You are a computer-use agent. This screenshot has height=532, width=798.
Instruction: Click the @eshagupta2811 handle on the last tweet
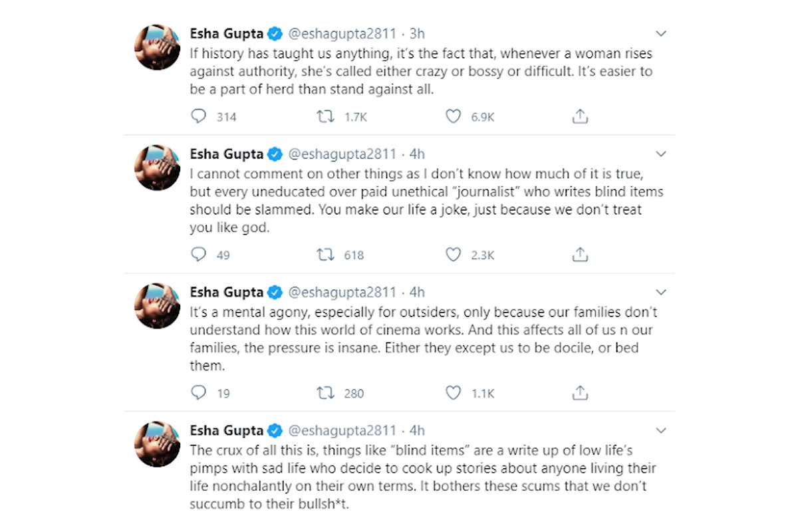342,430
